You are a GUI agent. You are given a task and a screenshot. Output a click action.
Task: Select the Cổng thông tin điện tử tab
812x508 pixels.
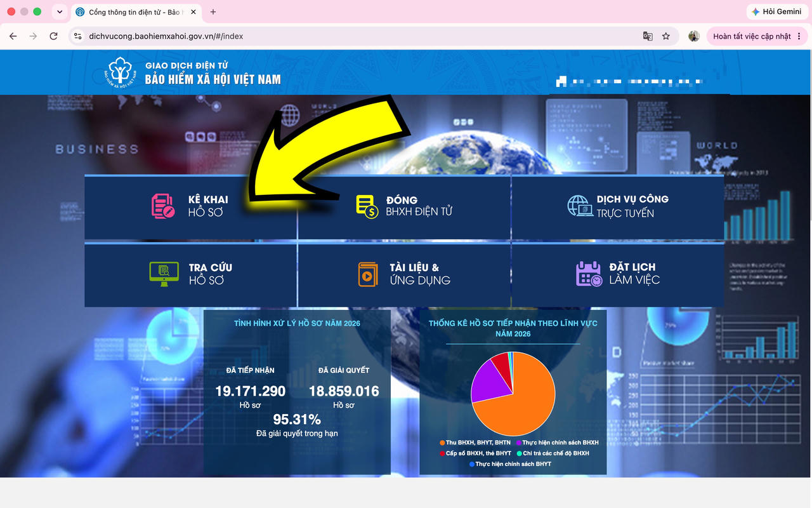136,12
